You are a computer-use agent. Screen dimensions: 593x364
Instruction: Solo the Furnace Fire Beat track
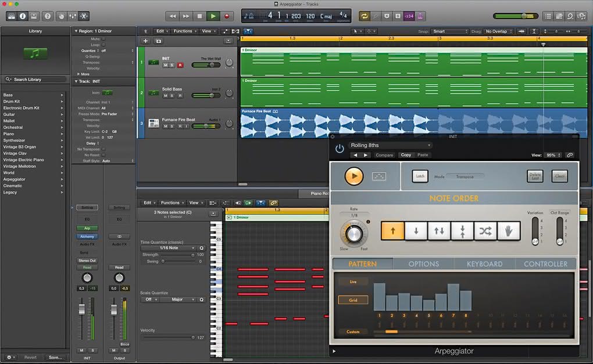[172, 126]
